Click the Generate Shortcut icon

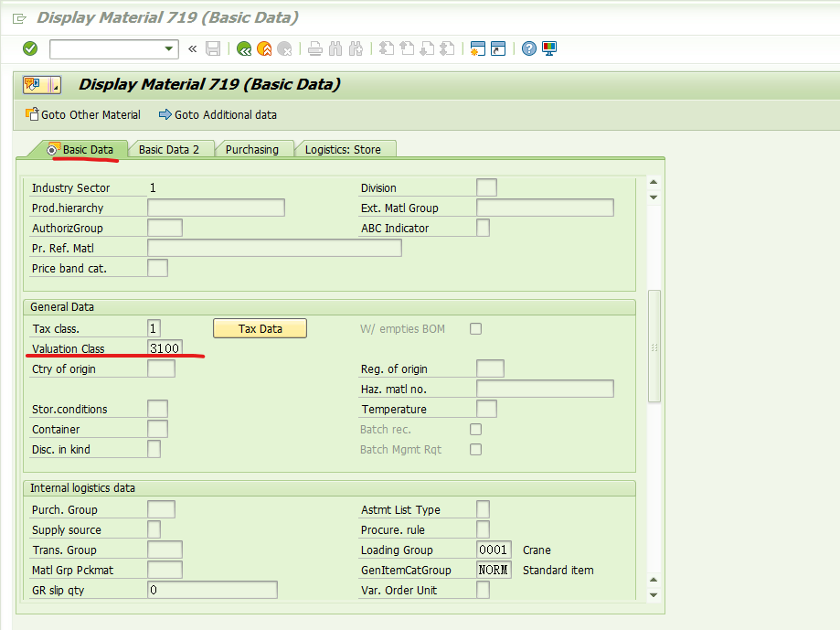click(x=498, y=48)
